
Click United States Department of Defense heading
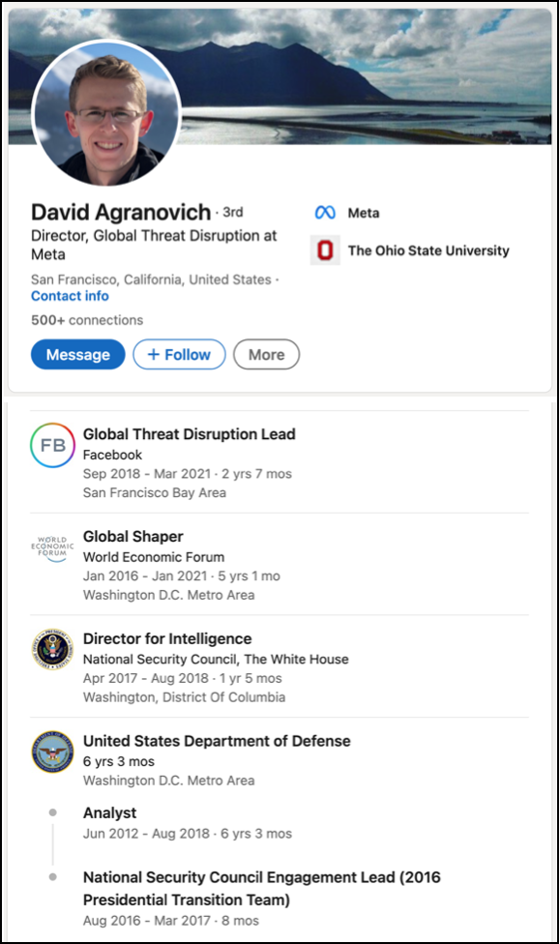(x=217, y=741)
